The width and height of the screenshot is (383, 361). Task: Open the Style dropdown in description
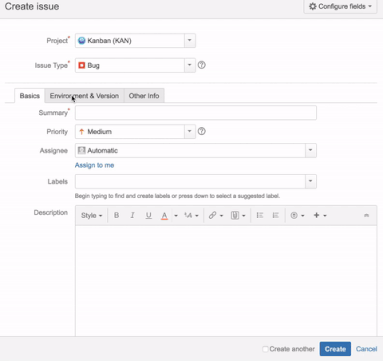point(91,216)
